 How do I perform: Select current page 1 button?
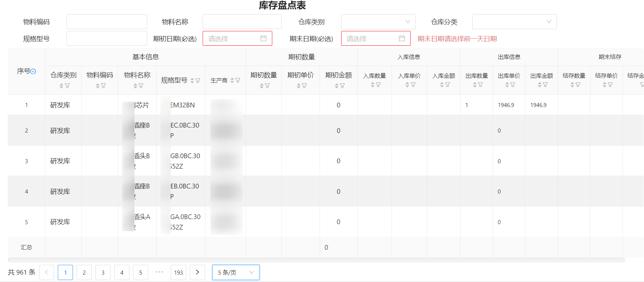pyautogui.click(x=65, y=272)
